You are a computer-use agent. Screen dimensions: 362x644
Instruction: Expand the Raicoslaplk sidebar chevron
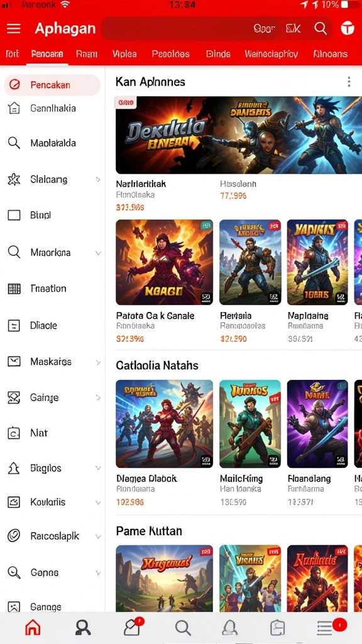[98, 537]
